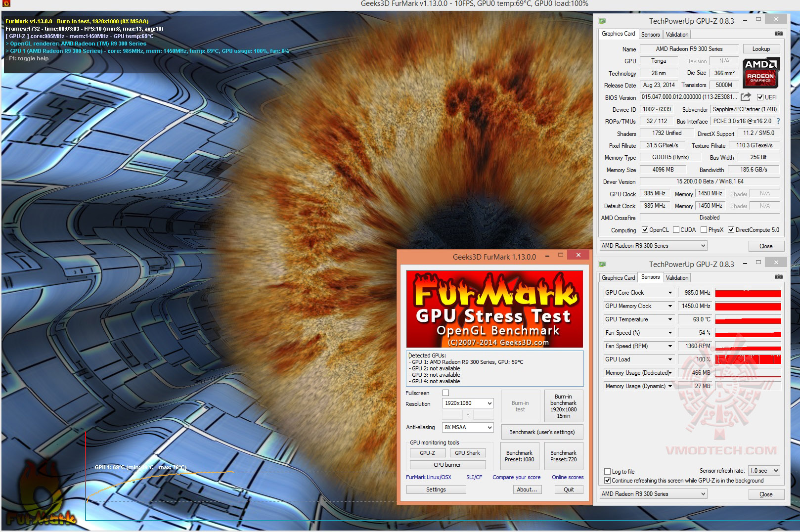Toggle Continue refreshing in background checkbox
Screen dimensions: 800x532
(607, 480)
